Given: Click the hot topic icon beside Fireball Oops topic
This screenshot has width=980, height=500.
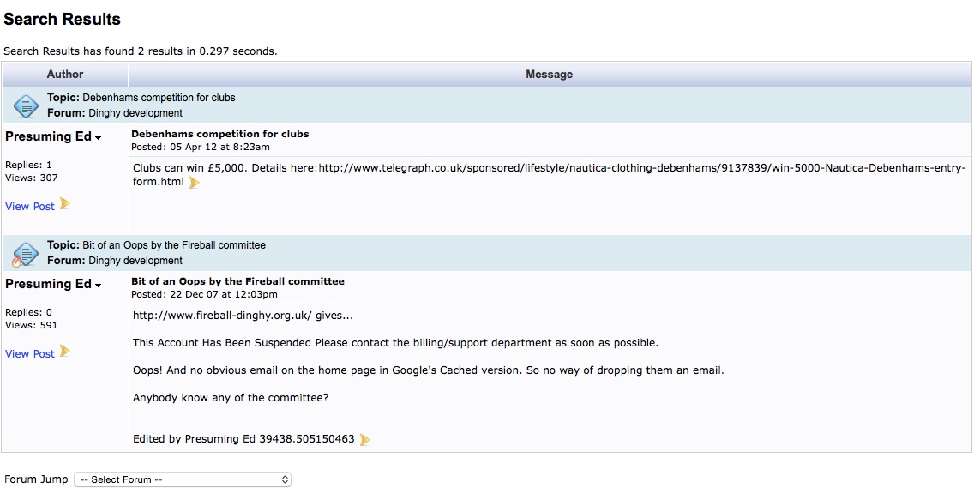Looking at the screenshot, I should (x=25, y=255).
